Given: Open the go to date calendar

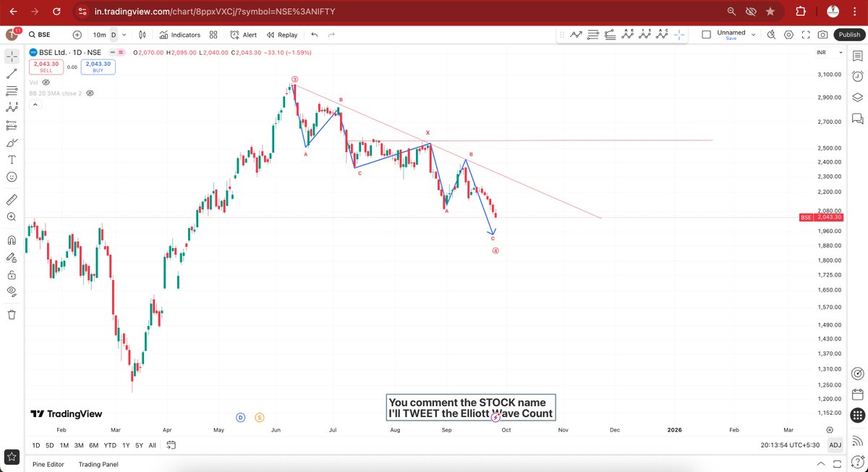Looking at the screenshot, I should (x=171, y=445).
